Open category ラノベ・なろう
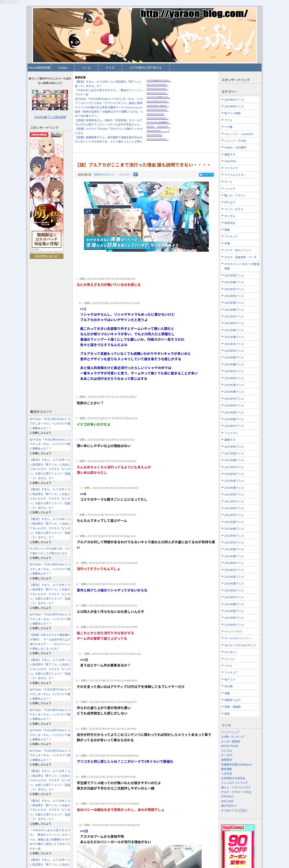 (x=234, y=209)
